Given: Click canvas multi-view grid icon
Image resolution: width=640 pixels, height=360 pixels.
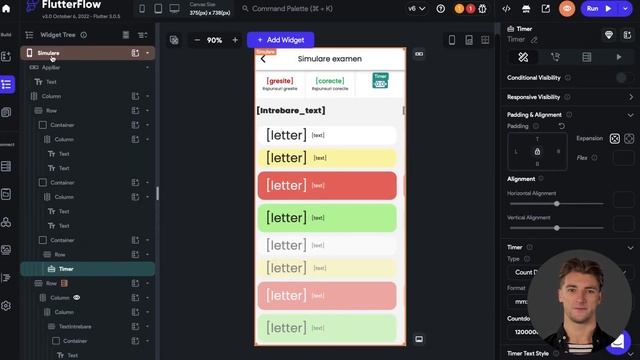Looking at the screenshot, I should [485, 40].
